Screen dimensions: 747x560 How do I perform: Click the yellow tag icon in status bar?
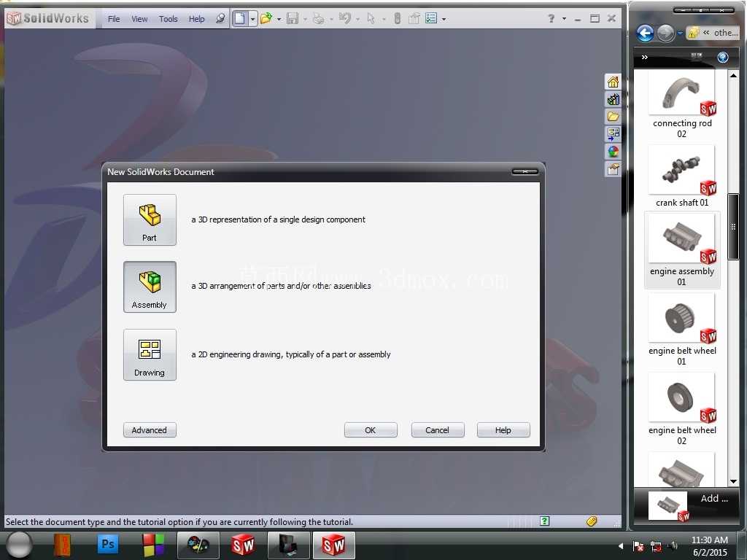(x=592, y=521)
